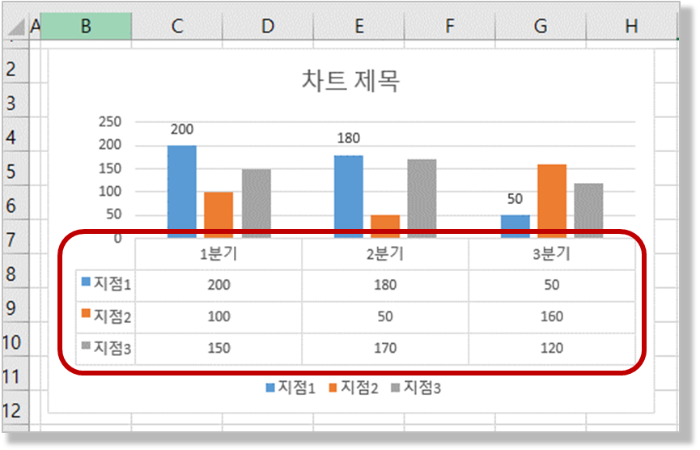700x450 pixels.
Task: Click 지점3 legend entry below table
Action: pos(416,388)
